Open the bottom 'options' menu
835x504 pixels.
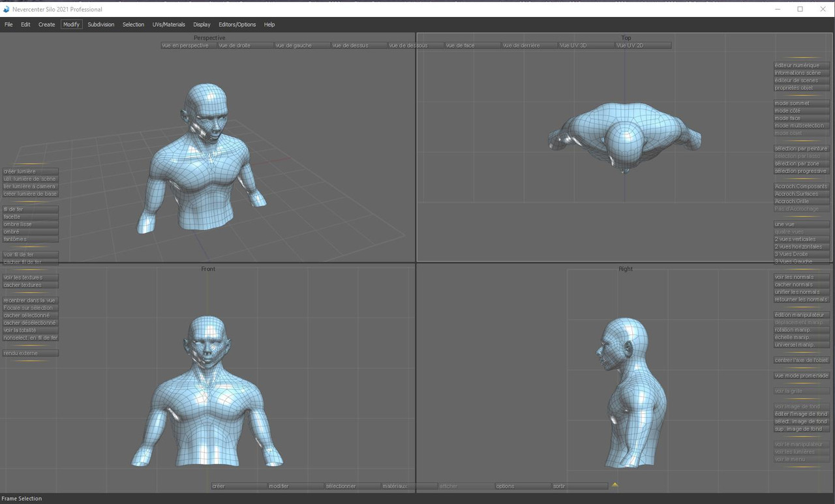[523, 486]
